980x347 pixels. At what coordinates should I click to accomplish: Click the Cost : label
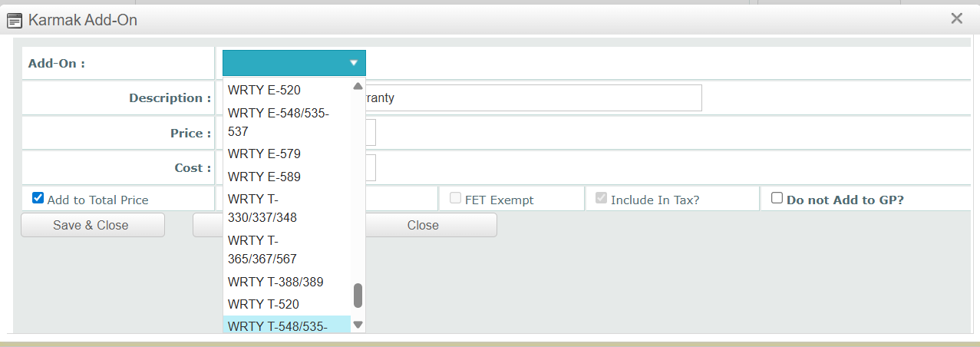(x=193, y=168)
